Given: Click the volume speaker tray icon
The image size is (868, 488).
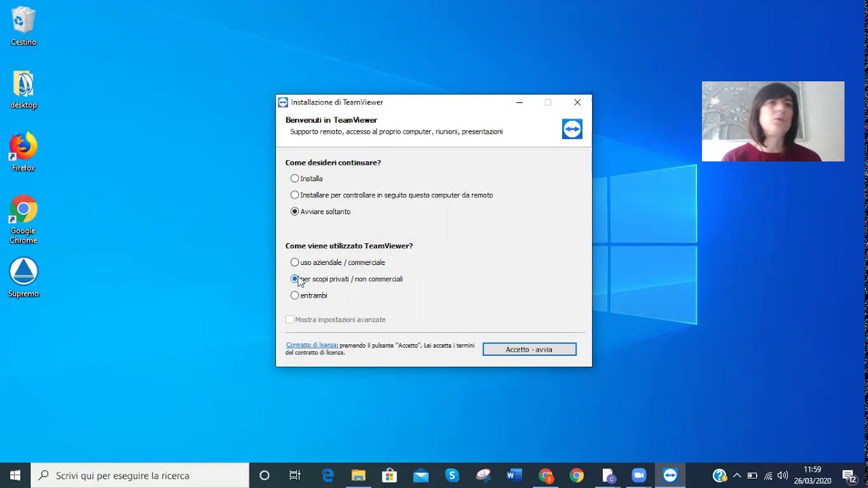Looking at the screenshot, I should click(x=783, y=476).
